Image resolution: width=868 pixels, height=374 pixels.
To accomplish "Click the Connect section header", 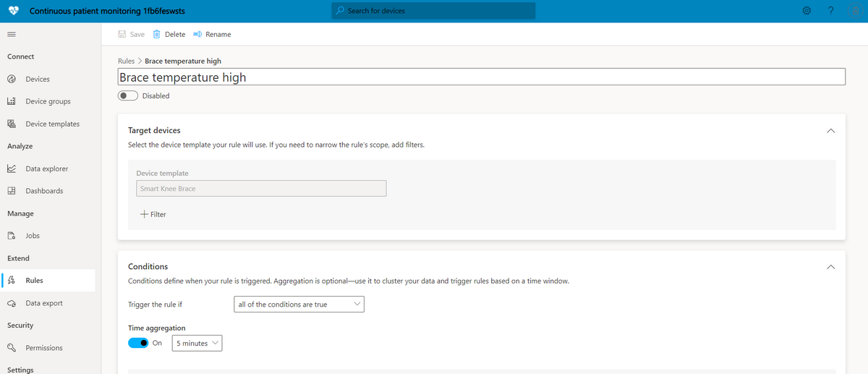I will (21, 56).
